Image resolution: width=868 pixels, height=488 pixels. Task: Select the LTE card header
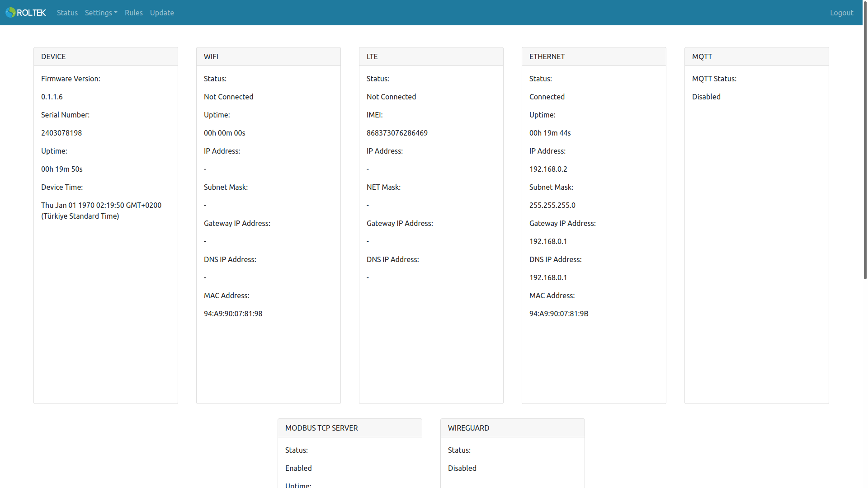click(431, 56)
